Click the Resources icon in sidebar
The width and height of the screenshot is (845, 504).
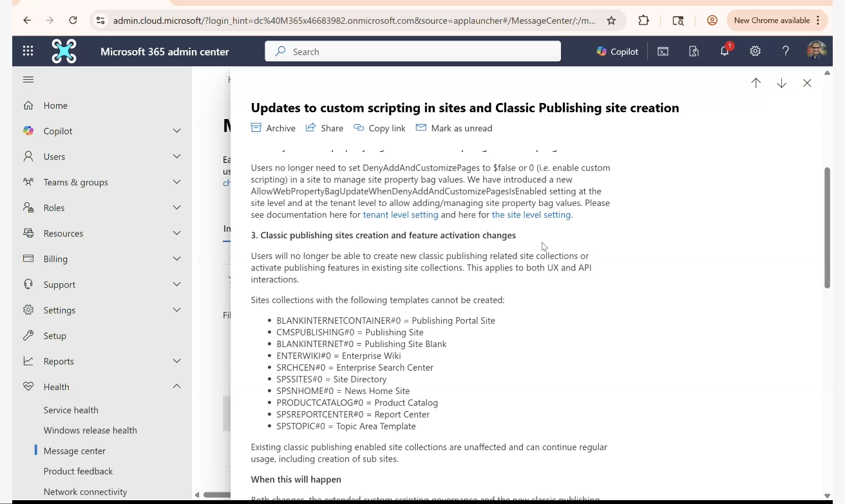28,233
